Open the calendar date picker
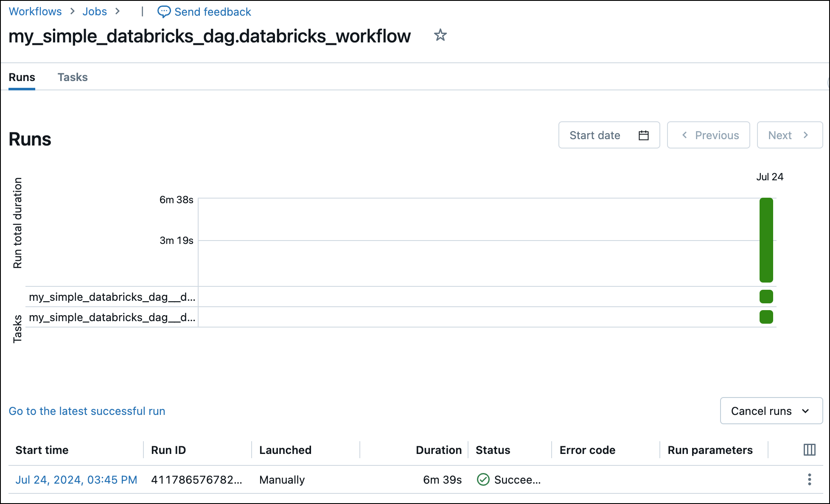The image size is (830, 504). pos(643,135)
